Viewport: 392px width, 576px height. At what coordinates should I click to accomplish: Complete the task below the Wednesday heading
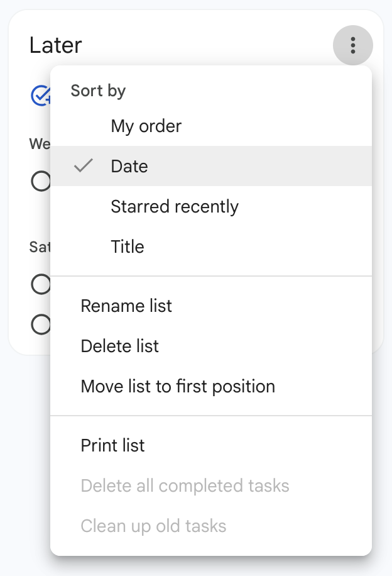point(41,181)
